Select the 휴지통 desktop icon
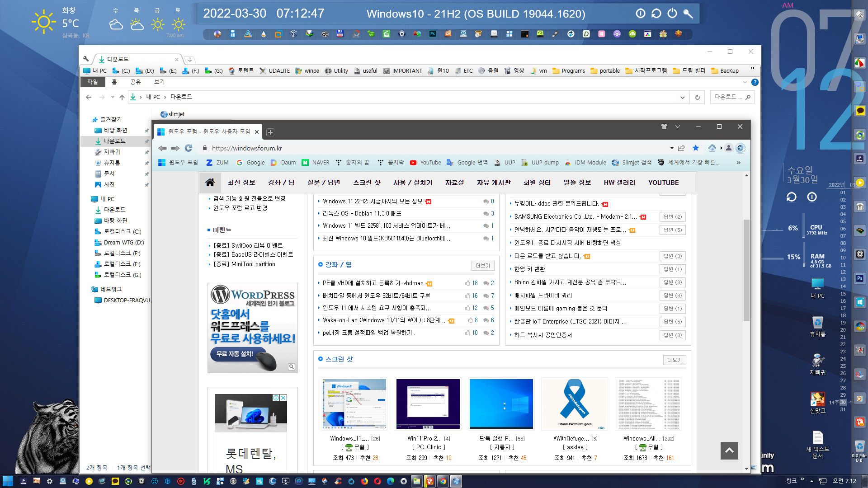The height and width of the screenshot is (488, 868). tap(817, 326)
